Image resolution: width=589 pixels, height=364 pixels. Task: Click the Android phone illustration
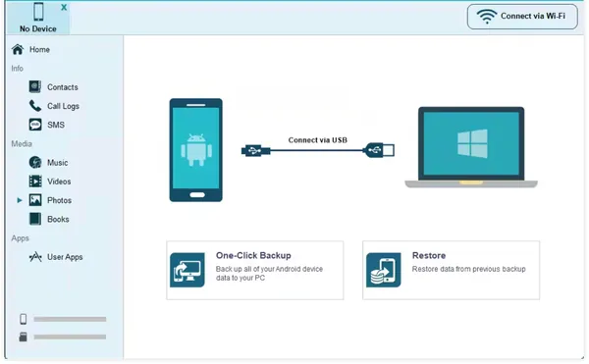195,150
